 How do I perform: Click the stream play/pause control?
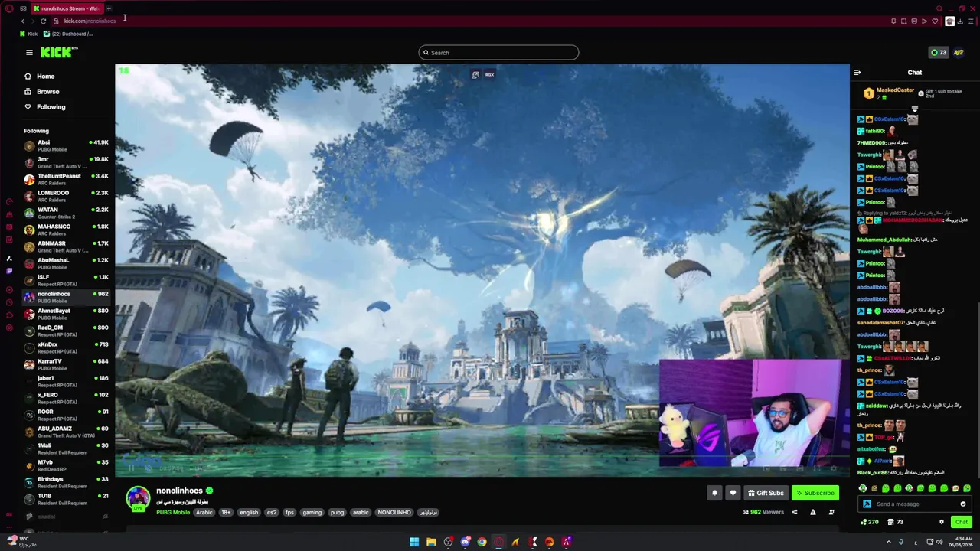click(x=131, y=468)
